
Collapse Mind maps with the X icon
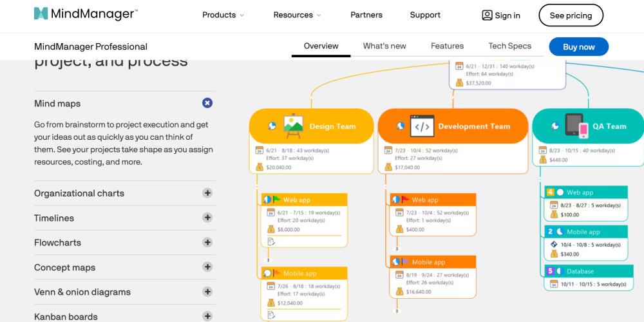(x=207, y=103)
